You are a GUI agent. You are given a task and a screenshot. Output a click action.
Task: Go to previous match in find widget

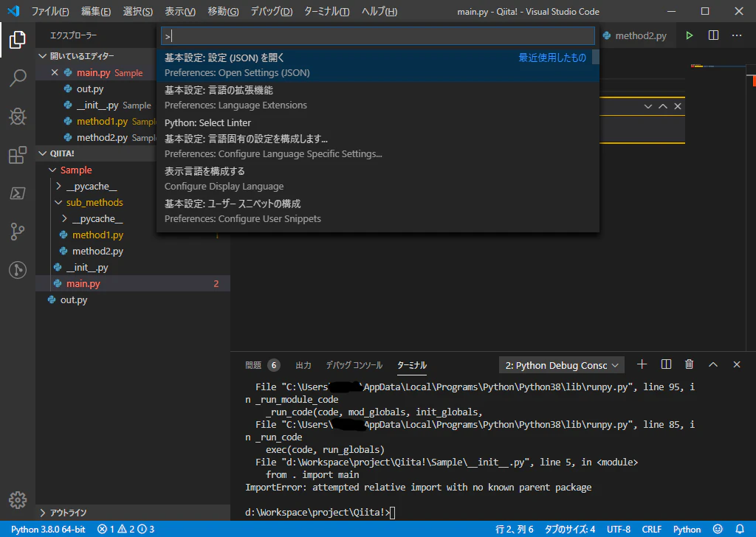[663, 106]
